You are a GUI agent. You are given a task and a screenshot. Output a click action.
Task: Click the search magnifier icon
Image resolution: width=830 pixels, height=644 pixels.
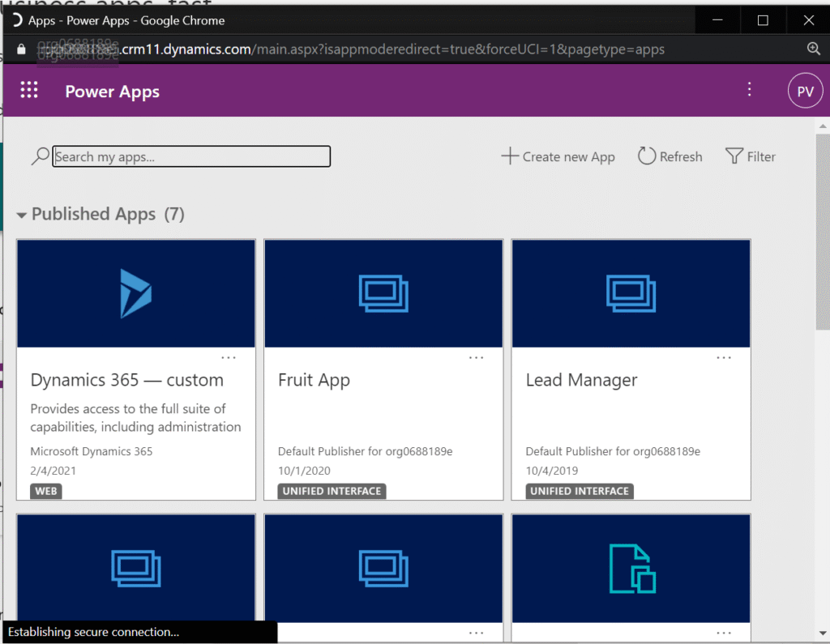point(41,156)
